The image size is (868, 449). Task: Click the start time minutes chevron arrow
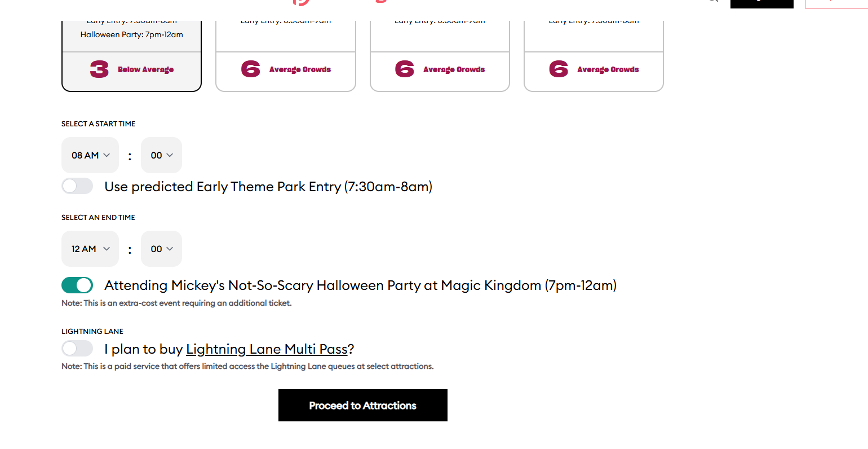pyautogui.click(x=170, y=155)
